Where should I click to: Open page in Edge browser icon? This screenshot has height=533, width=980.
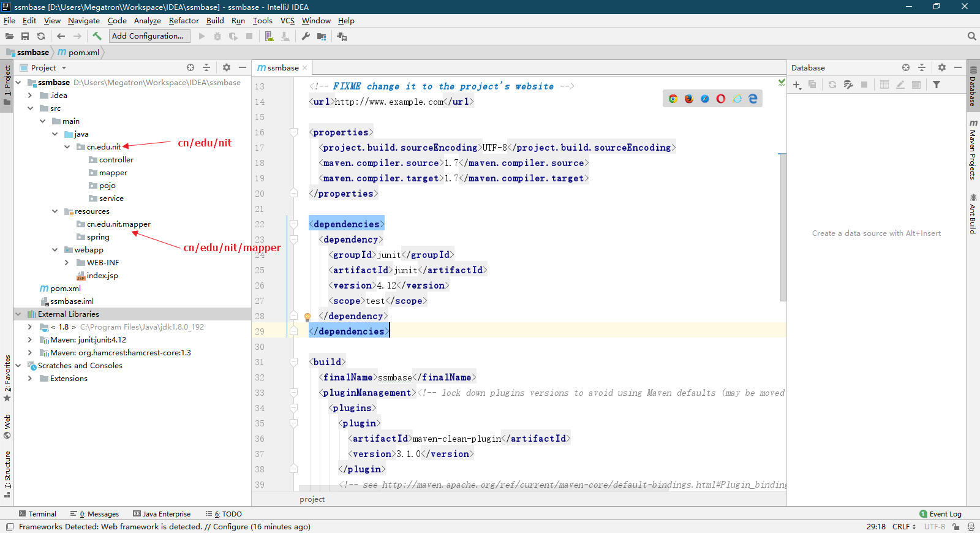point(753,99)
